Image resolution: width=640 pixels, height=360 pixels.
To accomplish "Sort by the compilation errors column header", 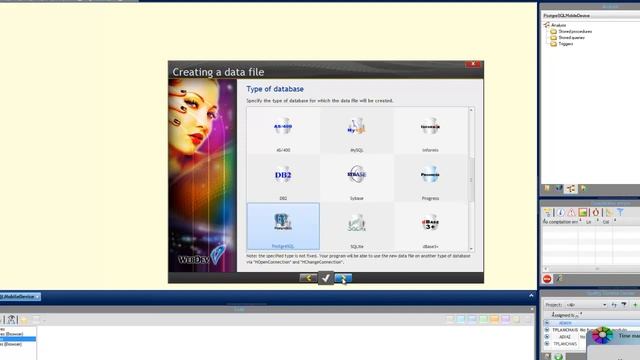I will [x=562, y=222].
